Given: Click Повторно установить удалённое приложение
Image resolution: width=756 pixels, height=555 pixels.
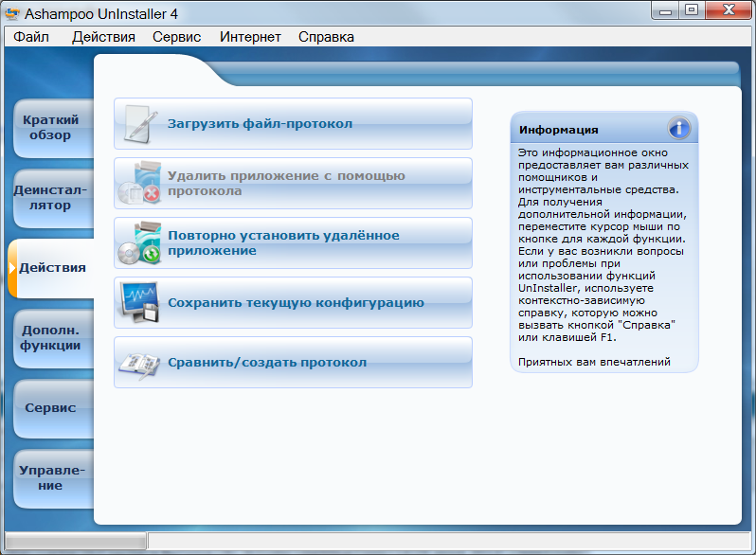Looking at the screenshot, I should 283,243.
